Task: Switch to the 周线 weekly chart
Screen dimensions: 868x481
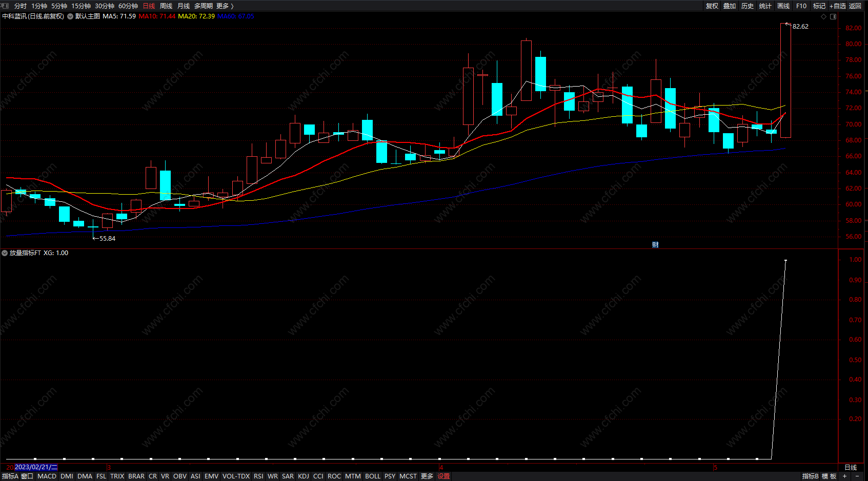Action: coord(166,6)
